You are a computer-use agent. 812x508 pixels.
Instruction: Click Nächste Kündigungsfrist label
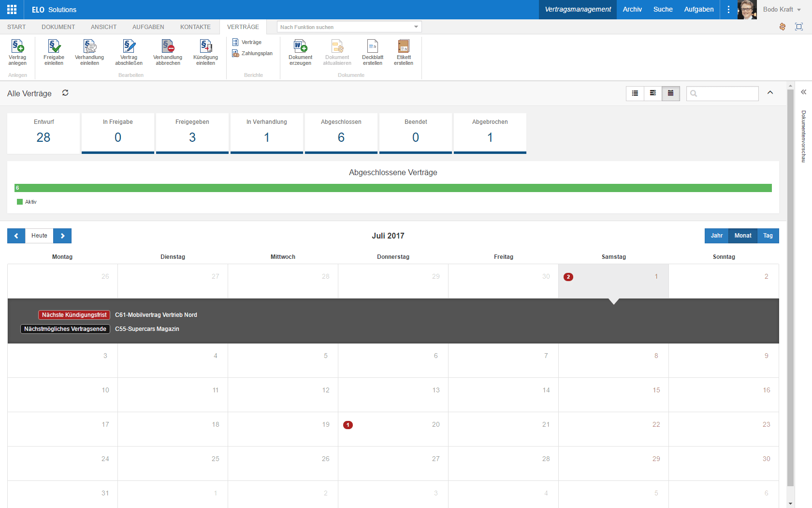(x=74, y=315)
